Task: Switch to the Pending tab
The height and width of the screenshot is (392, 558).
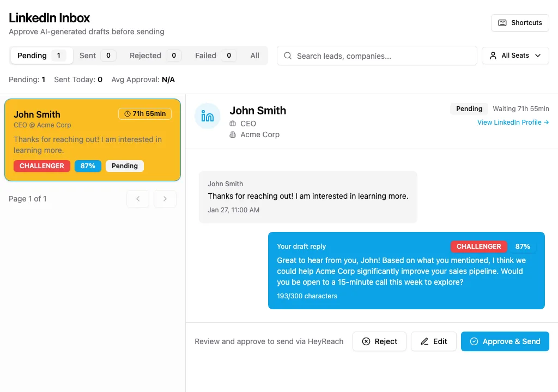Action: tap(41, 56)
